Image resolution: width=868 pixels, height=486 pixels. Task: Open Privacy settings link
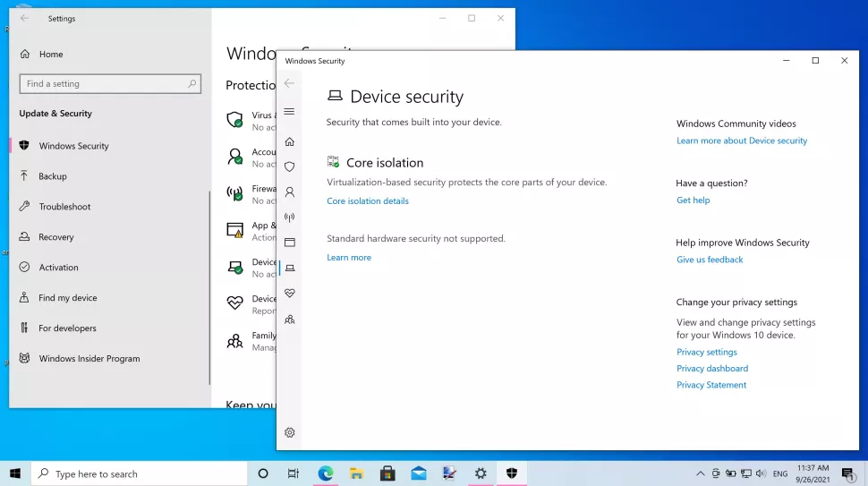(706, 352)
